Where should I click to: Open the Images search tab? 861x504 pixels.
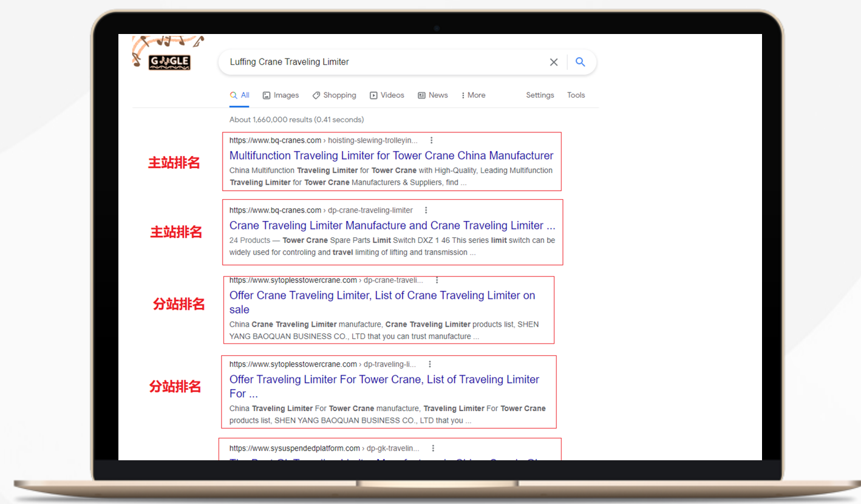pyautogui.click(x=281, y=95)
